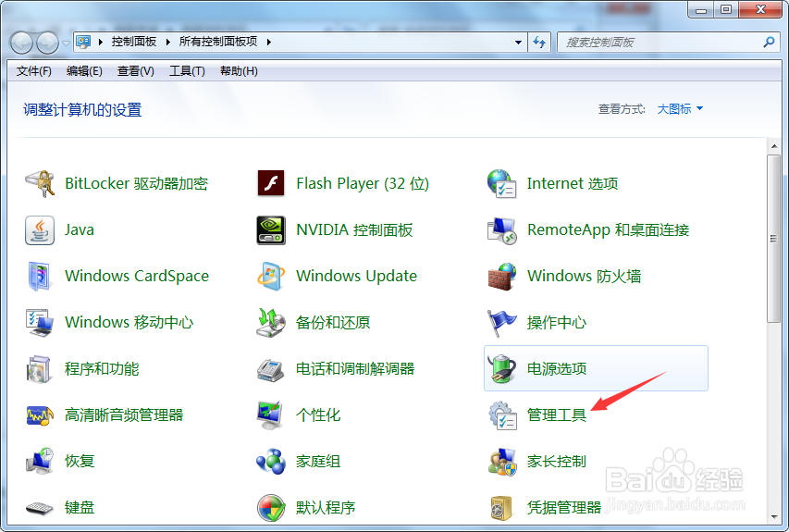This screenshot has height=532, width=789.
Task: Click 电话和调制解调器 icon
Action: (271, 369)
